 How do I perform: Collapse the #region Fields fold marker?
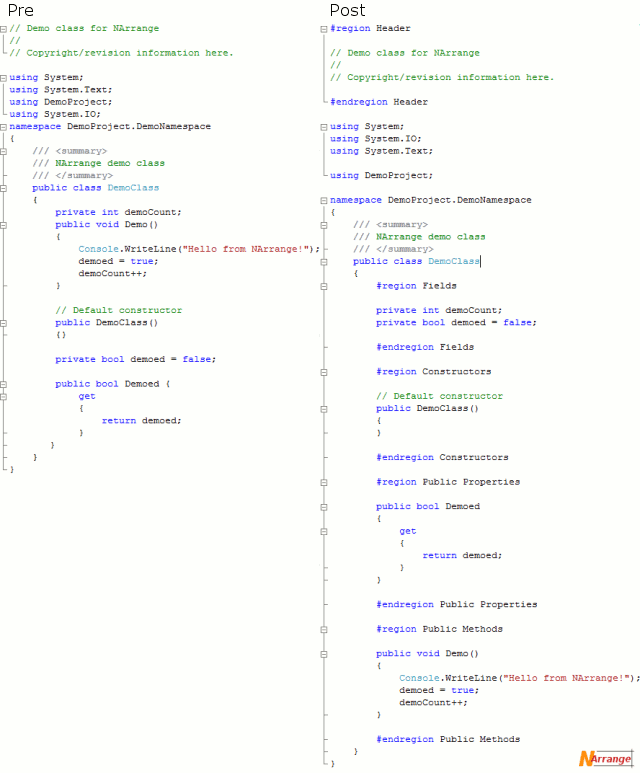pyautogui.click(x=325, y=286)
